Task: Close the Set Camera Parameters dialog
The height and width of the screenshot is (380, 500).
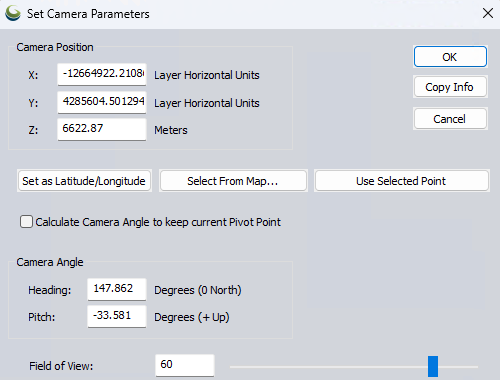Action: (x=488, y=13)
